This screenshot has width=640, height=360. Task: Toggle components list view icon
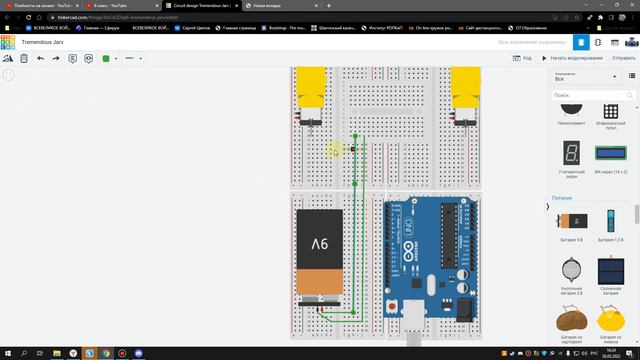(632, 76)
